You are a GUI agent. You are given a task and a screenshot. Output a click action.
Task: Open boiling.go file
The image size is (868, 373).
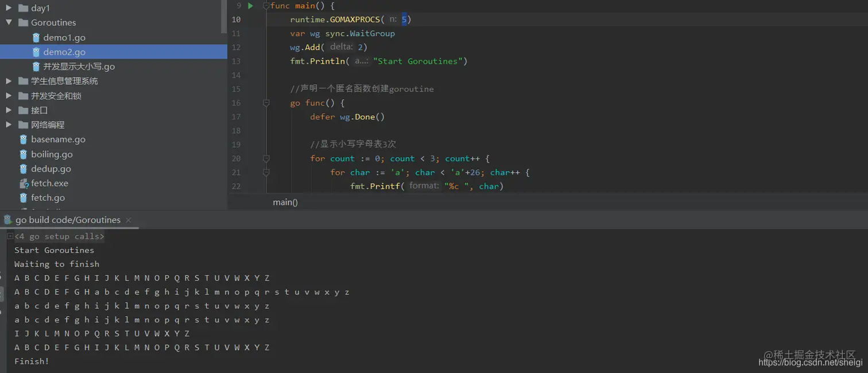click(x=52, y=154)
